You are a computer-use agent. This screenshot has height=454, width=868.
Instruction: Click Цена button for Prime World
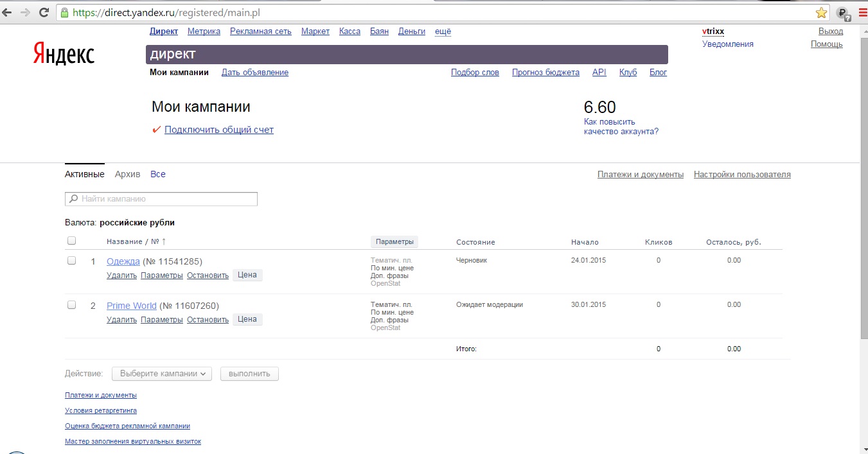247,319
